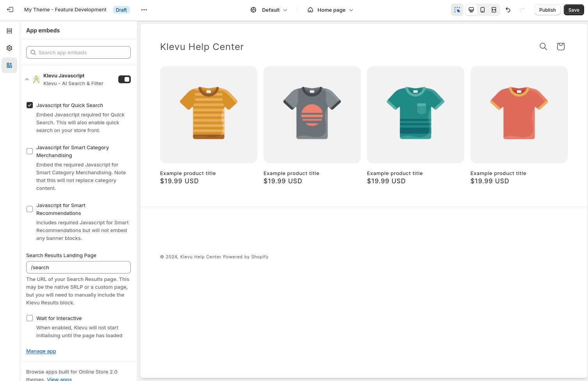Exit the theme editor via back icon
This screenshot has height=381, width=588.
coord(10,10)
